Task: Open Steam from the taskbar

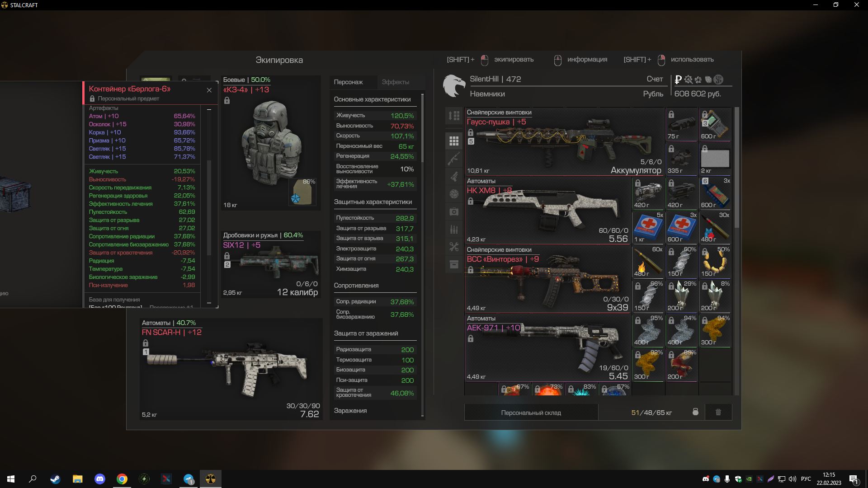Action: [x=55, y=479]
